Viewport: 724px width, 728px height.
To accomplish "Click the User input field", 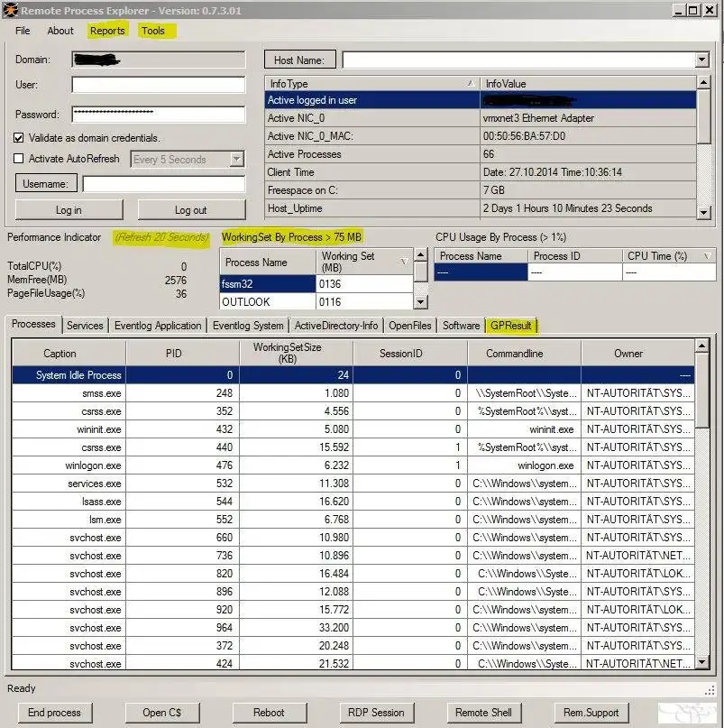I will tap(159, 85).
